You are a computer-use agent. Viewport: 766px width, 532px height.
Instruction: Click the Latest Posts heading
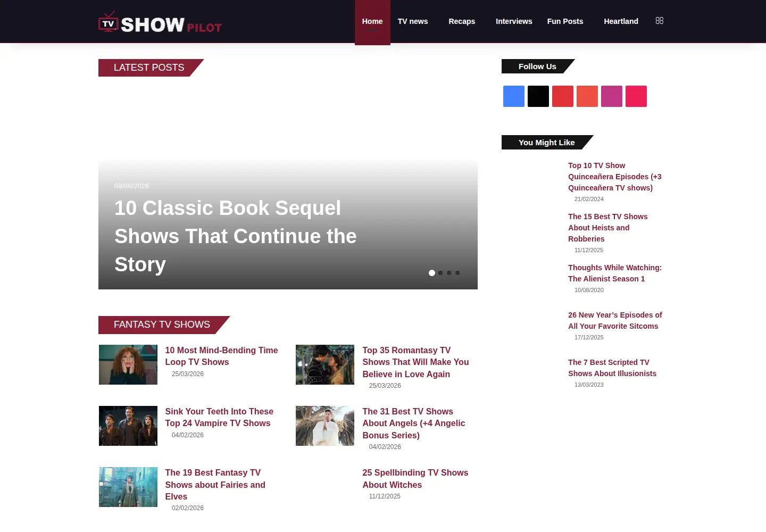[x=149, y=68]
